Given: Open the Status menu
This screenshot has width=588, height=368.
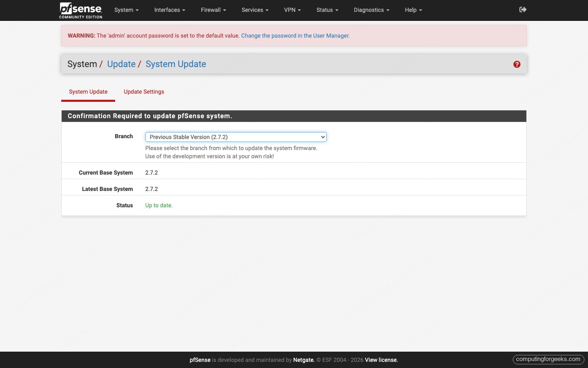Looking at the screenshot, I should click(327, 10).
